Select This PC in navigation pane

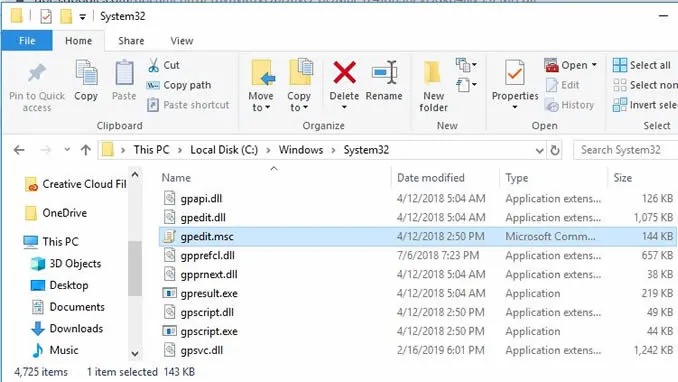[51, 241]
